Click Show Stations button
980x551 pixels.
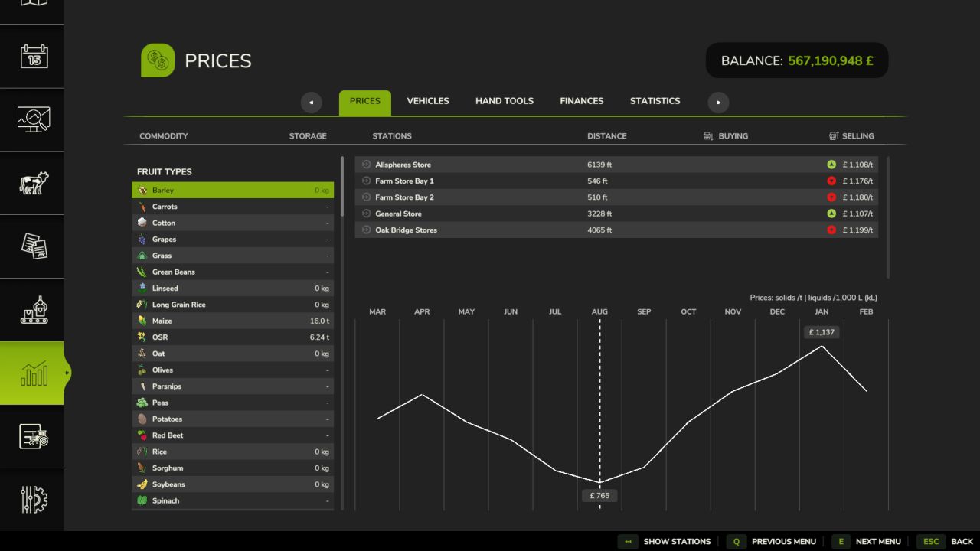coord(665,541)
